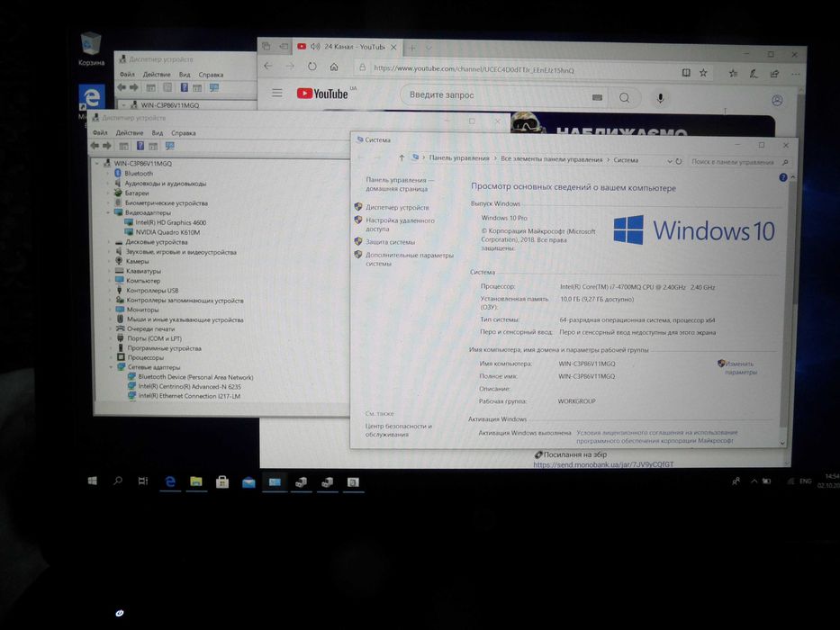840x630 pixels.
Task: Click the forward arrow in front Device Manager toolbar
Action: point(107,146)
